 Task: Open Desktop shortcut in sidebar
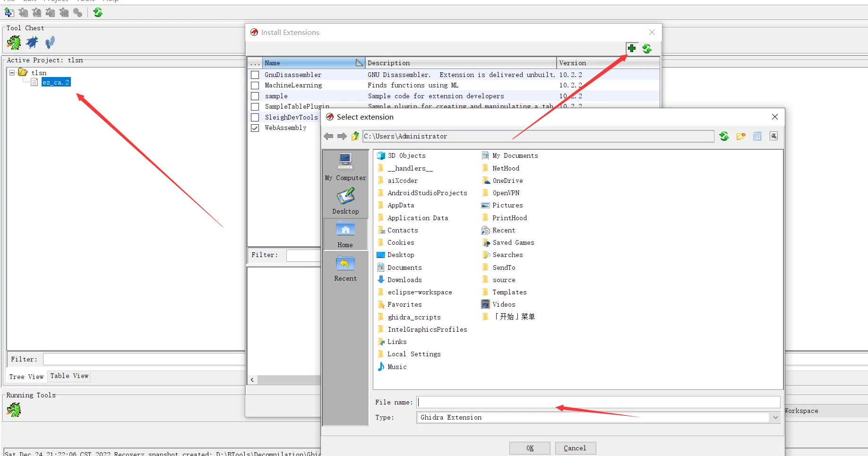345,201
